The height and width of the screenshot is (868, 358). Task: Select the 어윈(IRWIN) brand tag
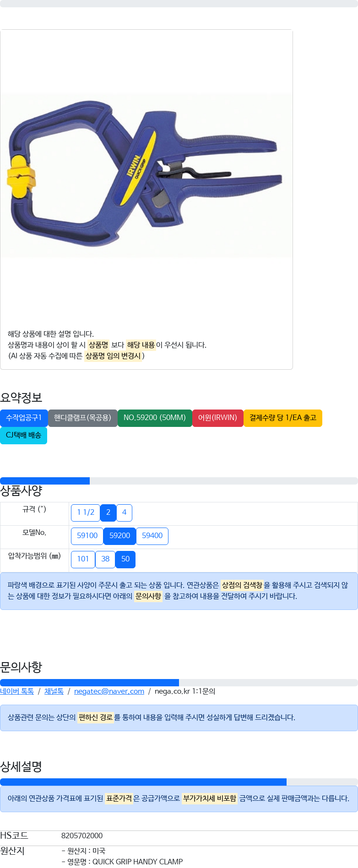pyautogui.click(x=217, y=418)
